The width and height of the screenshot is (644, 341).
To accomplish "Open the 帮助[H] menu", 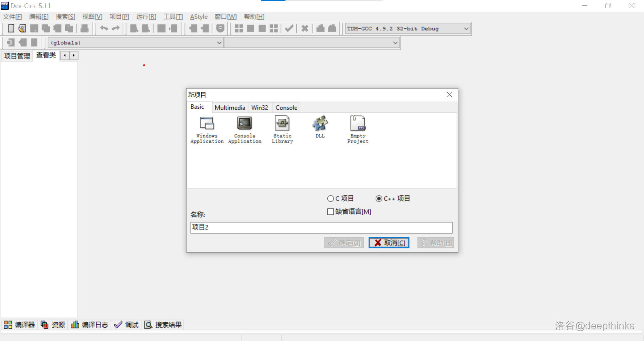I will (254, 17).
